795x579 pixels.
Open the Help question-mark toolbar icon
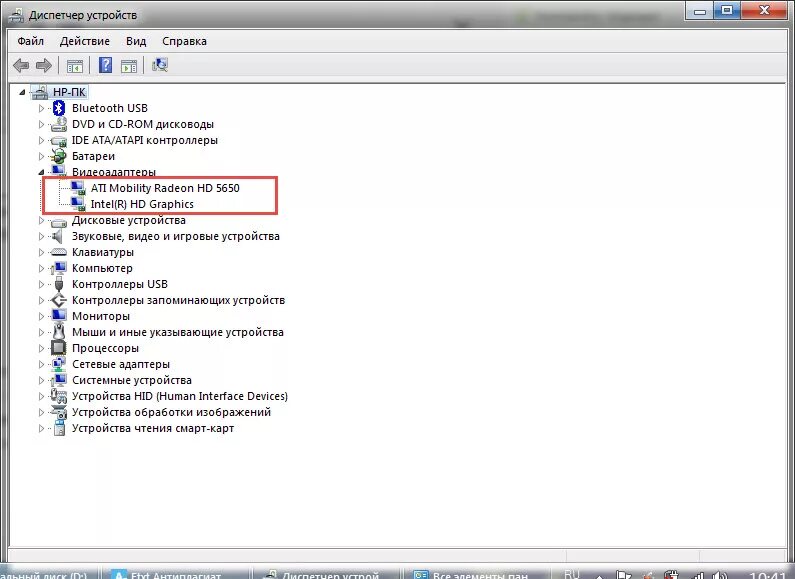105,65
